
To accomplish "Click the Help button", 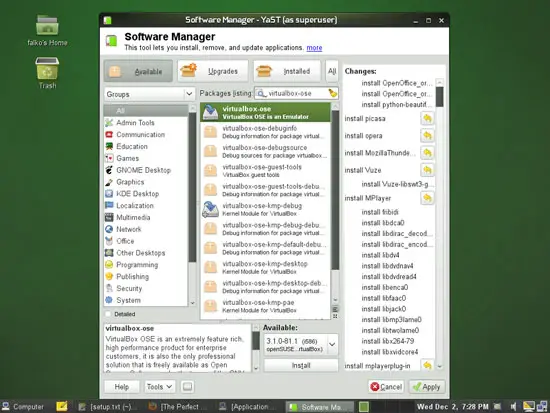I will coord(122,387).
